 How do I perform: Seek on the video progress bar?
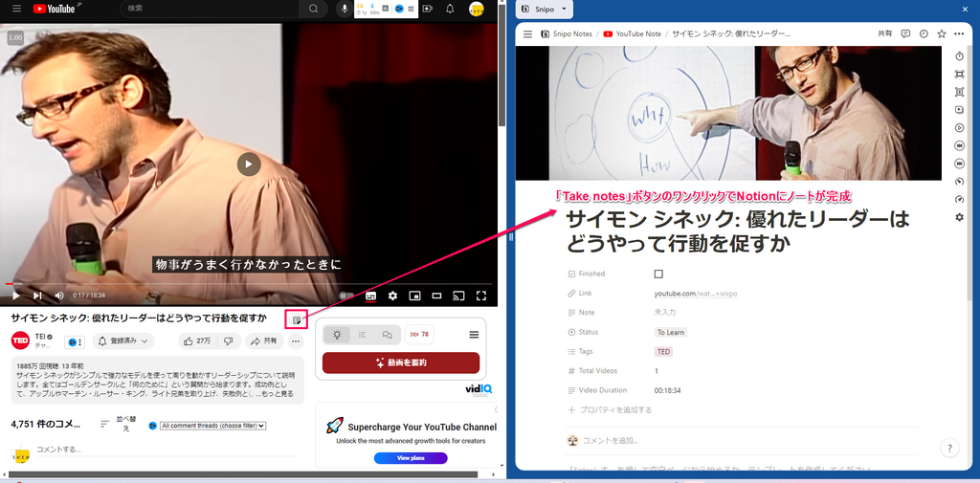[248, 284]
